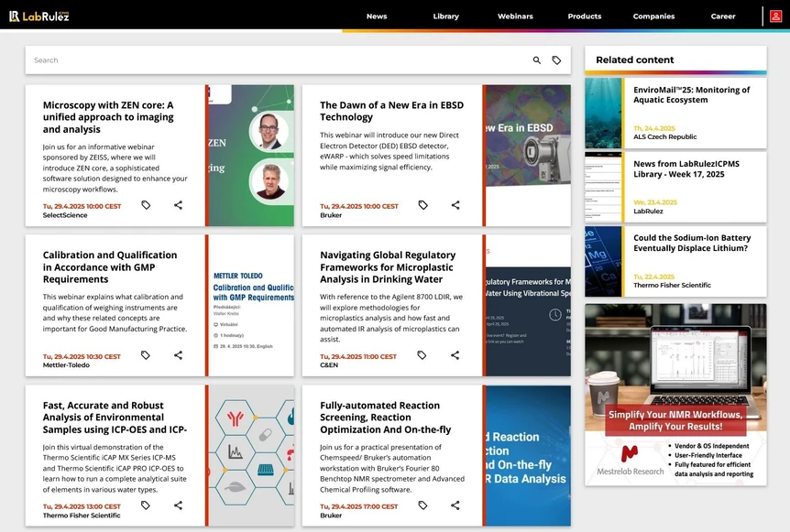Open the News menu
The image size is (790, 532).
[x=377, y=16]
